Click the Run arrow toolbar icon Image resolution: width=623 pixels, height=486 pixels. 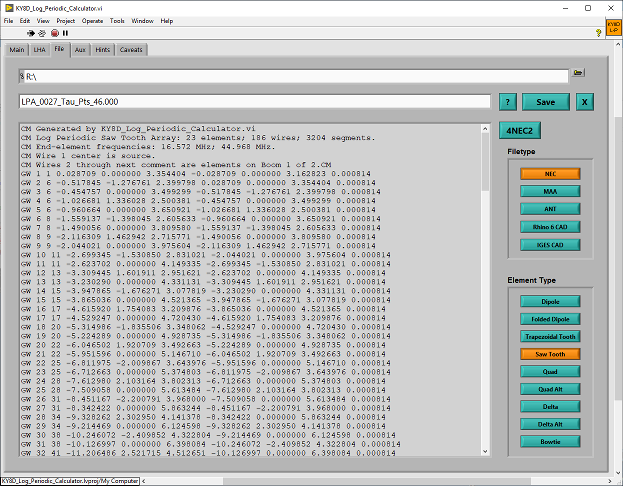(x=31, y=33)
